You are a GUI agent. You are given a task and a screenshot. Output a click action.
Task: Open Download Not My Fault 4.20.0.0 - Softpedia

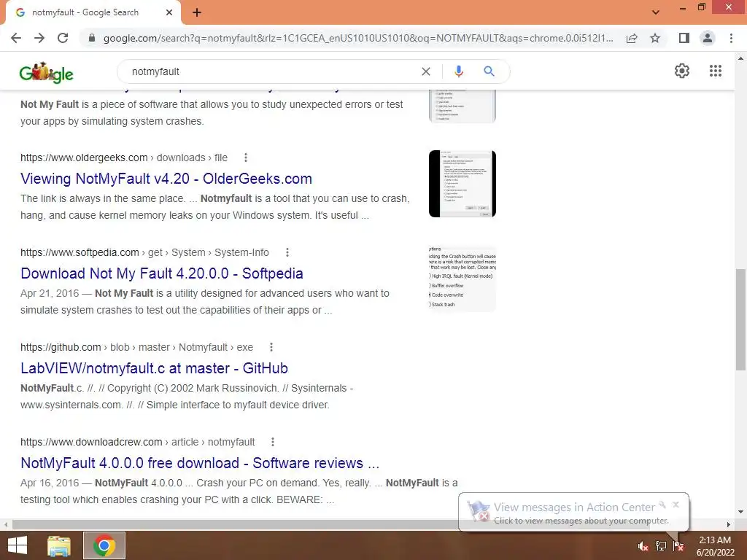[161, 273]
